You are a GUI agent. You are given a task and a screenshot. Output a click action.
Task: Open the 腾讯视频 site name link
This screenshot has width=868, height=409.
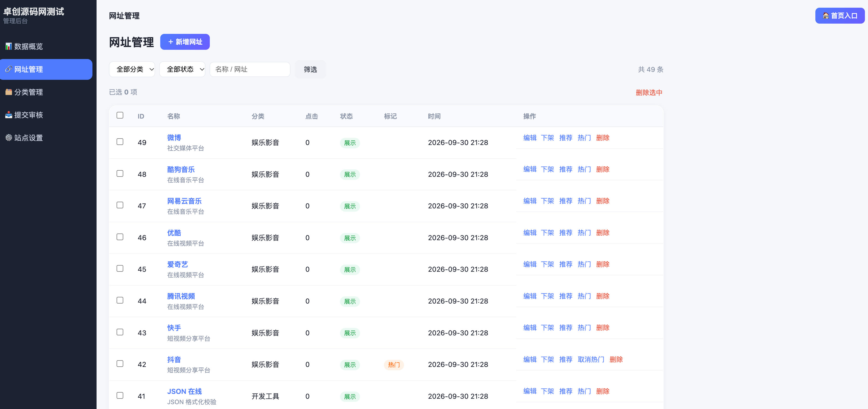181,296
